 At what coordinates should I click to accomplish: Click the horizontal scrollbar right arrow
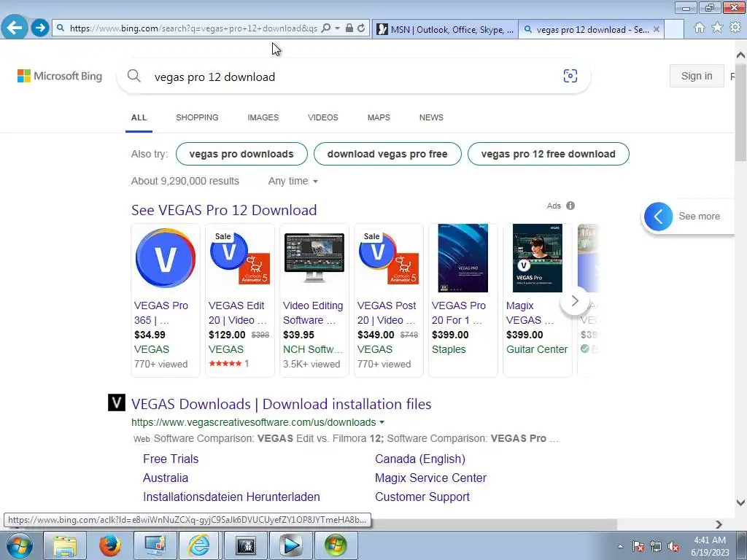[719, 524]
